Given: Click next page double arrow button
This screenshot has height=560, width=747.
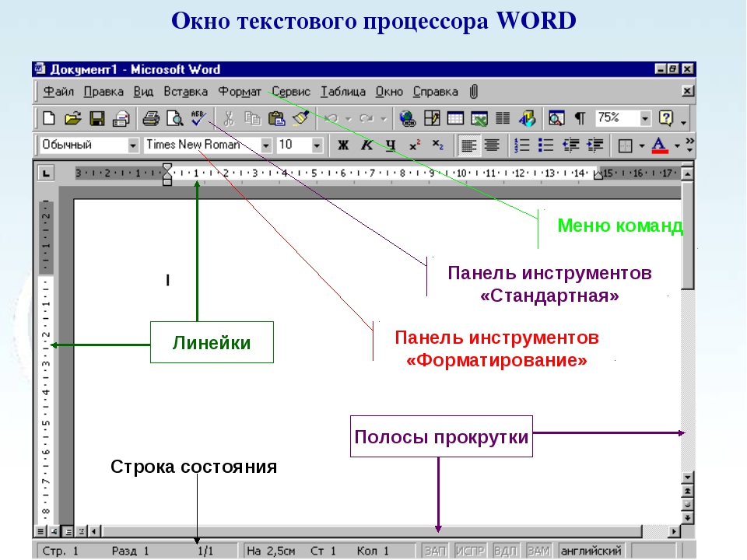Looking at the screenshot, I should [687, 518].
